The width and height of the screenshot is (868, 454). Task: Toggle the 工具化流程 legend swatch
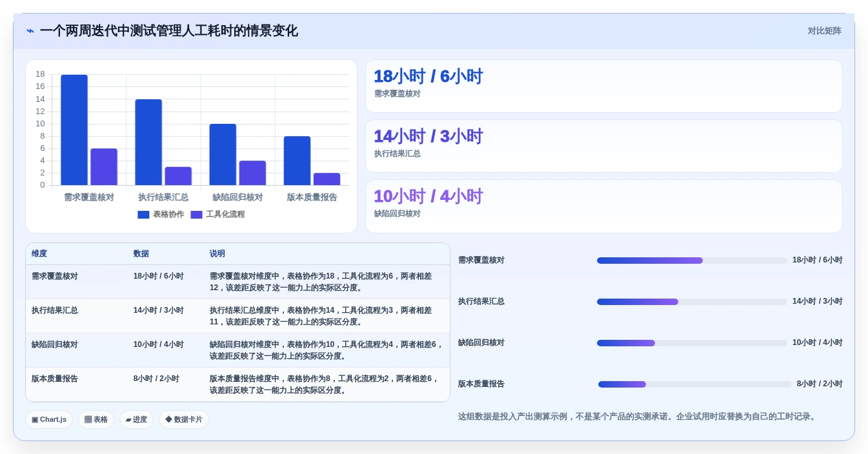coord(196,215)
